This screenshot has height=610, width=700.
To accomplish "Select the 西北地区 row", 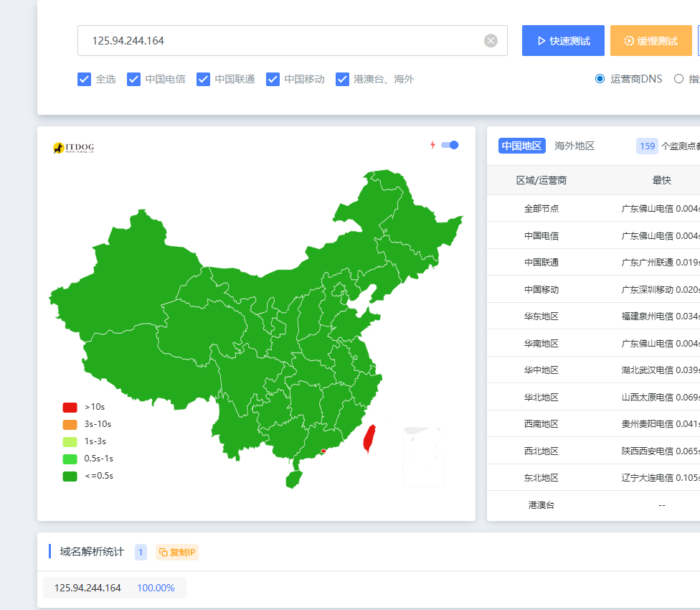I will (x=593, y=451).
